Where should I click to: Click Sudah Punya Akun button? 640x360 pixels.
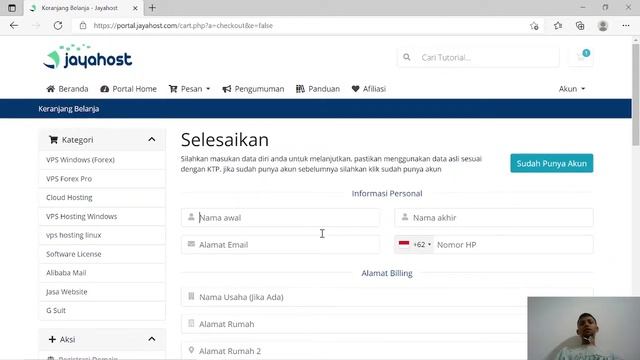tap(551, 163)
